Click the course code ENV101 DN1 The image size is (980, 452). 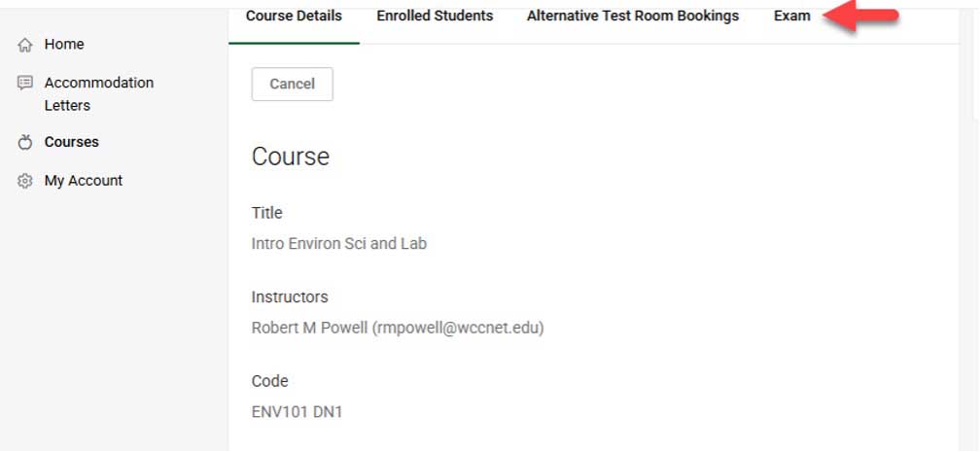pos(297,412)
